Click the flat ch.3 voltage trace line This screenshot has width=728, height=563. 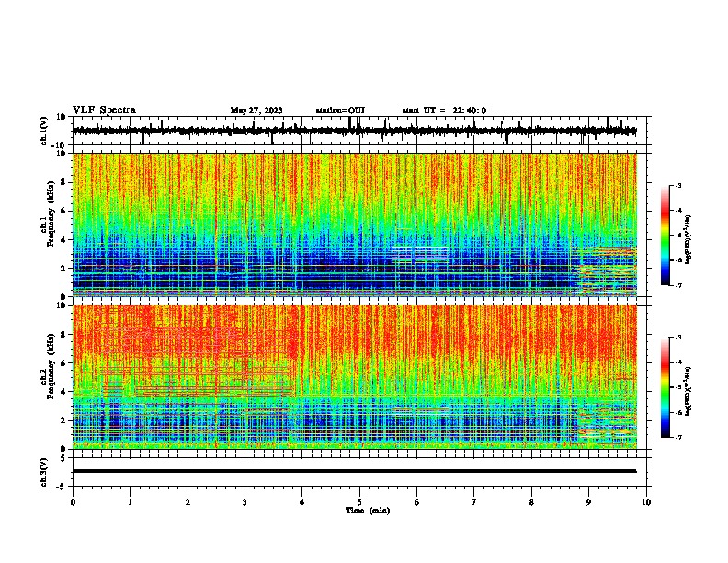click(355, 471)
